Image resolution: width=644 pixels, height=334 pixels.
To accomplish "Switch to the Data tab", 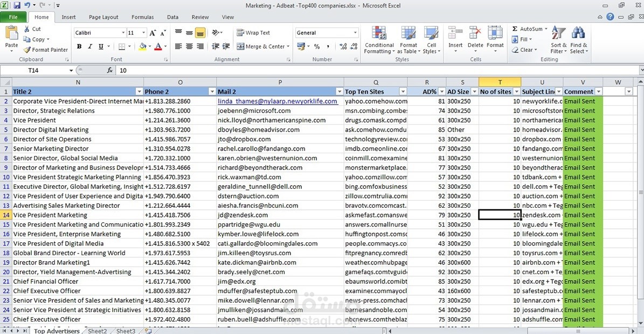I will tap(172, 17).
